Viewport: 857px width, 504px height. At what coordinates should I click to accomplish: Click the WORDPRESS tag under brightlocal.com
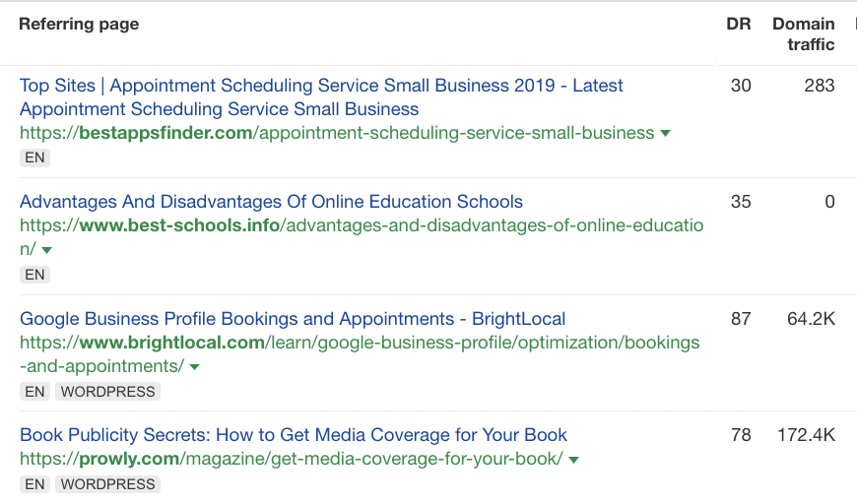coord(107,392)
